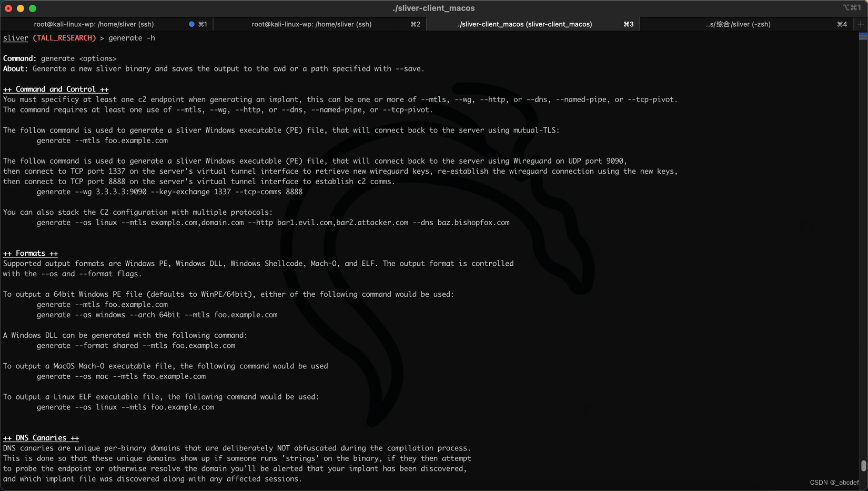Screen dimensions: 868x491
Task: Click the line "A Windows DLL can be generated"
Action: pos(125,336)
